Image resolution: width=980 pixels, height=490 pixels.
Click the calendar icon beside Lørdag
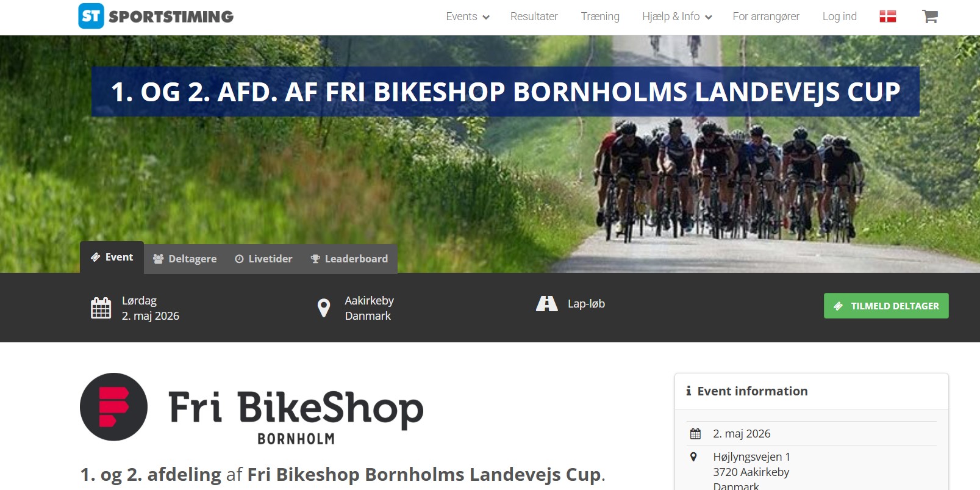pyautogui.click(x=101, y=308)
